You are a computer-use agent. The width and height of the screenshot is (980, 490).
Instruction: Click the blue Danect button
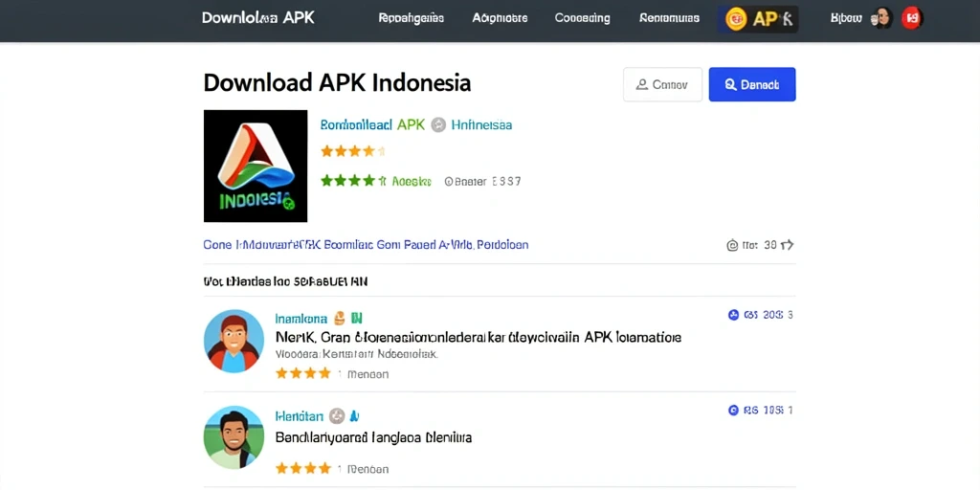[x=752, y=84]
